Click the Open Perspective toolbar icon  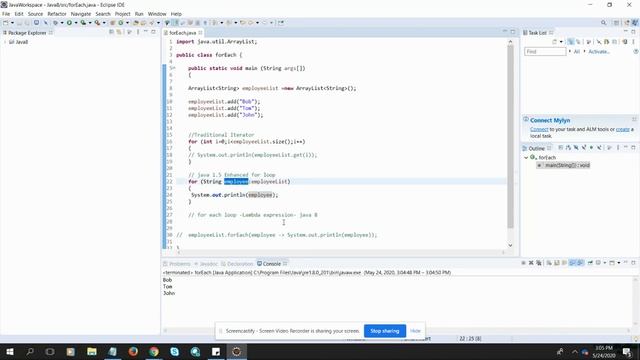616,23
